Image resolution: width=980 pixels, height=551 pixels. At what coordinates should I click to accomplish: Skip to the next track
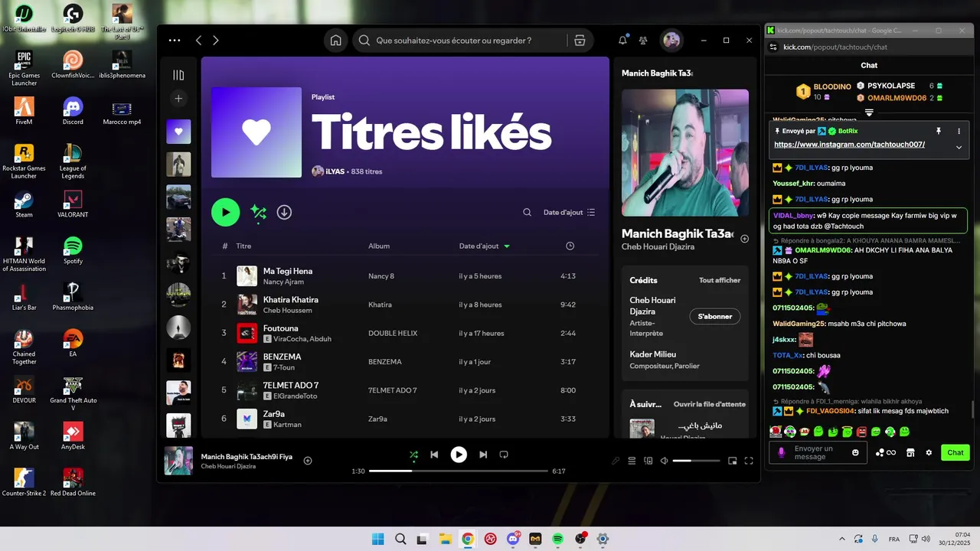483,455
